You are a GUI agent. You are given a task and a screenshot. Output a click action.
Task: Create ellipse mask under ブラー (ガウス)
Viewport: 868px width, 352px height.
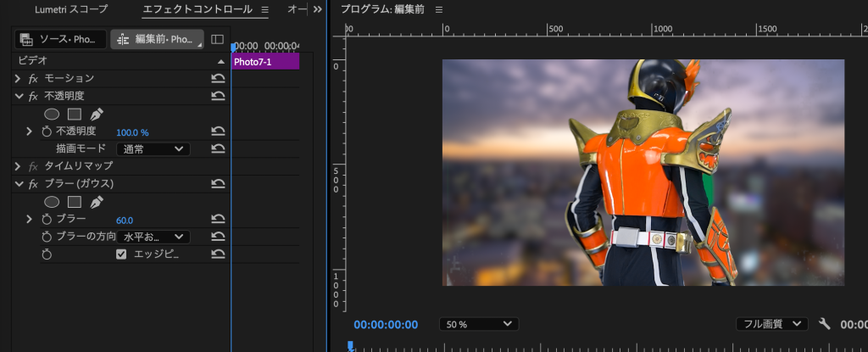click(x=52, y=202)
